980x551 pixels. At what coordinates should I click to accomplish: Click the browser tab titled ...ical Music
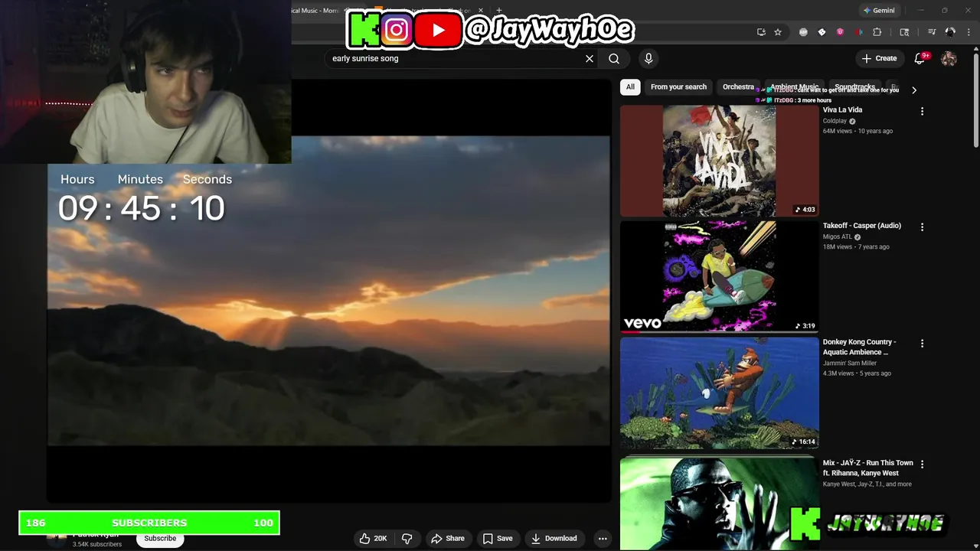[x=318, y=11]
